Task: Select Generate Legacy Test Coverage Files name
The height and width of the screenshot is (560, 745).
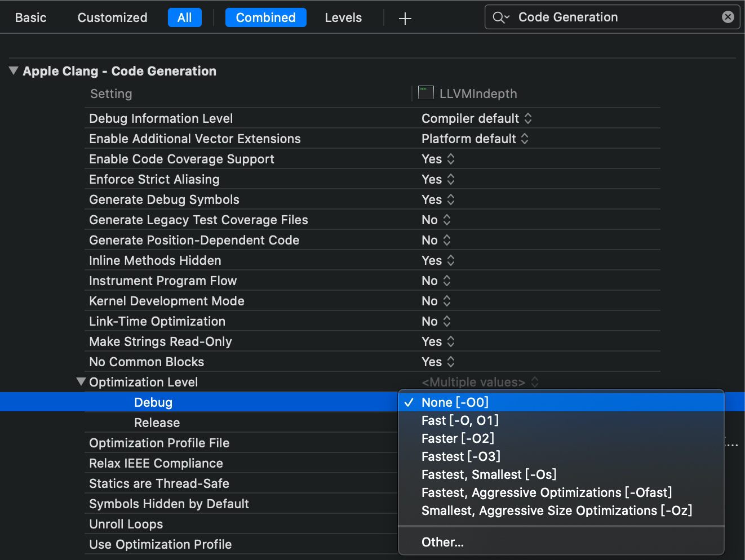Action: 198,220
